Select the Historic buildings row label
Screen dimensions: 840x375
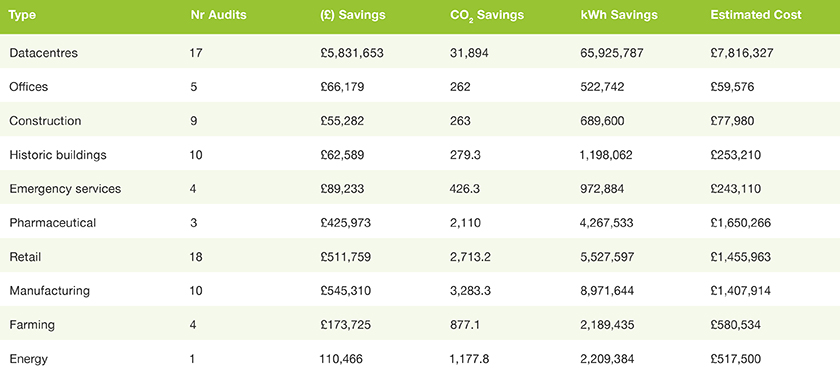point(58,155)
